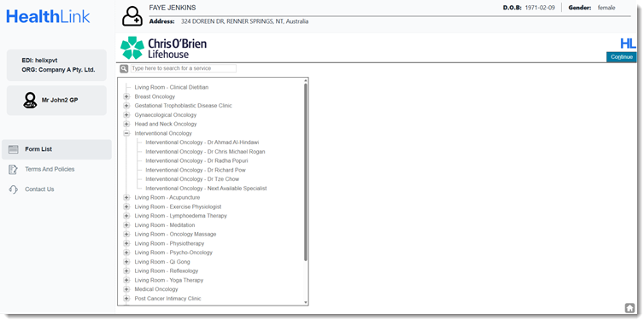Select Living Room - Clinical Dietitian
The width and height of the screenshot is (644, 320).
(x=172, y=87)
